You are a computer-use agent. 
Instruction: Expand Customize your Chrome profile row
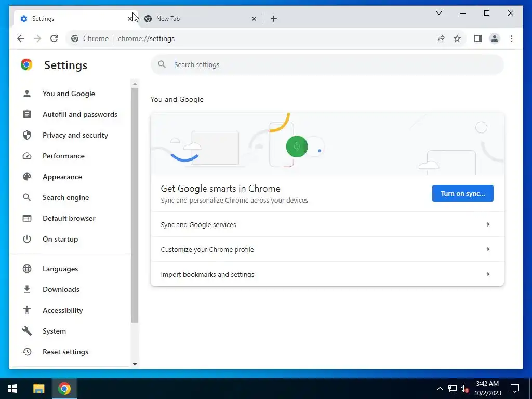(327, 249)
